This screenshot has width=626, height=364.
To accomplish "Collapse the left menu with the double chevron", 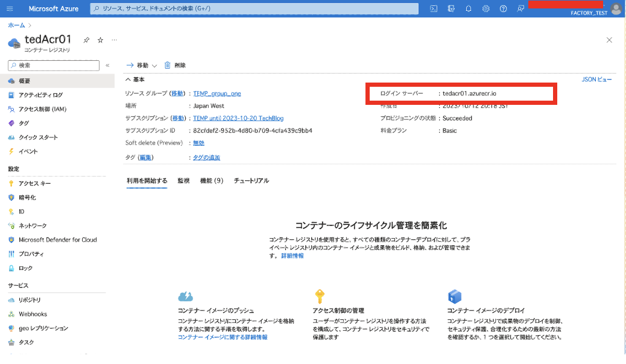I will pyautogui.click(x=107, y=65).
